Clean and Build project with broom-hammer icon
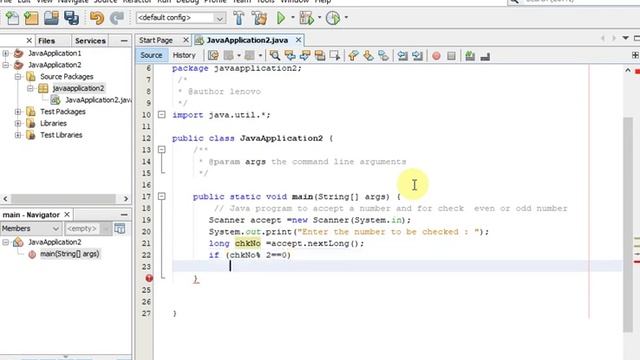 pyautogui.click(x=259, y=18)
